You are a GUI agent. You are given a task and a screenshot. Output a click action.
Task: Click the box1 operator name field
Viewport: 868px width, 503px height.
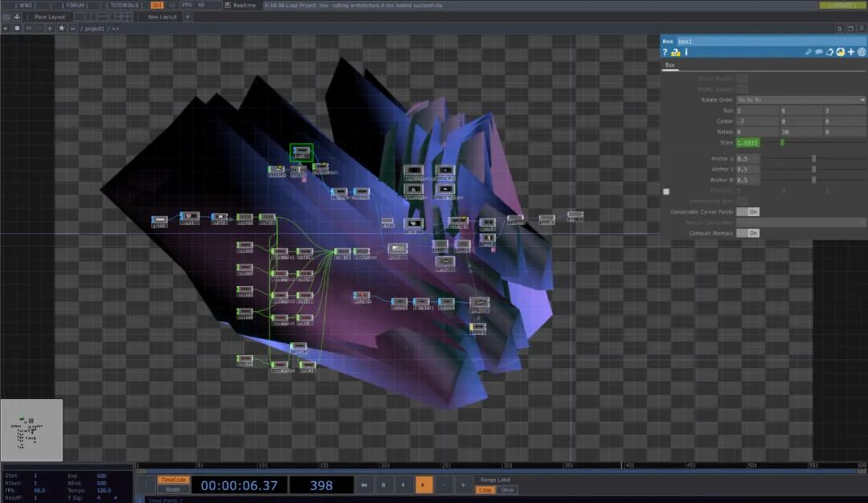click(772, 42)
